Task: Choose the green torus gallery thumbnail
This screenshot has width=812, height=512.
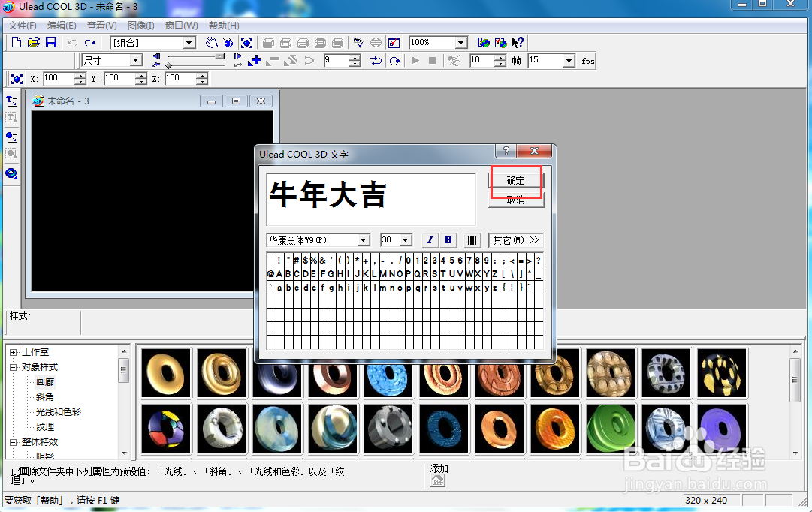Action: pyautogui.click(x=611, y=429)
